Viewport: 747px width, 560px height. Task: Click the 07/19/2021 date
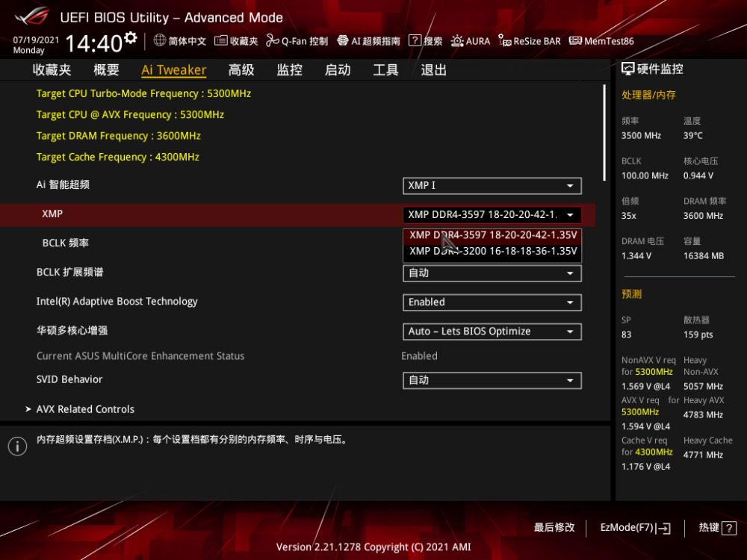[x=36, y=40]
